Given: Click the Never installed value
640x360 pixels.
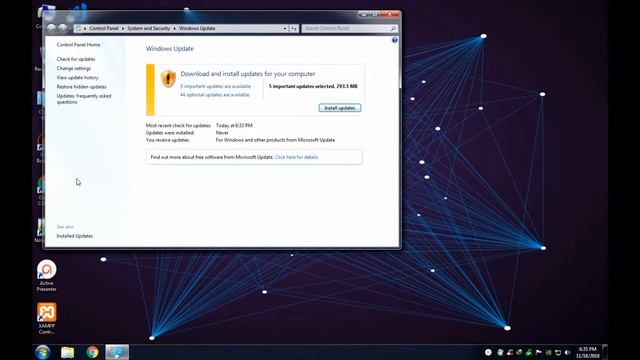Looking at the screenshot, I should 222,133.
